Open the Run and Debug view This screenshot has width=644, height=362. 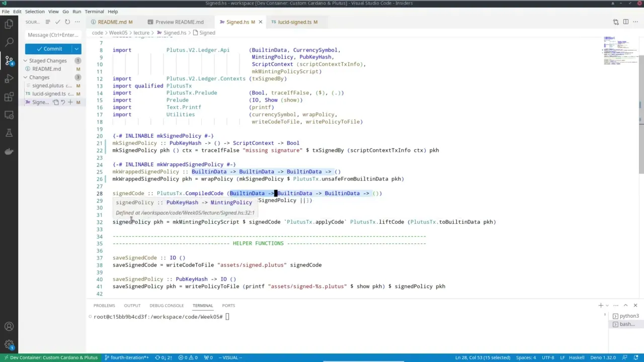[x=9, y=78]
